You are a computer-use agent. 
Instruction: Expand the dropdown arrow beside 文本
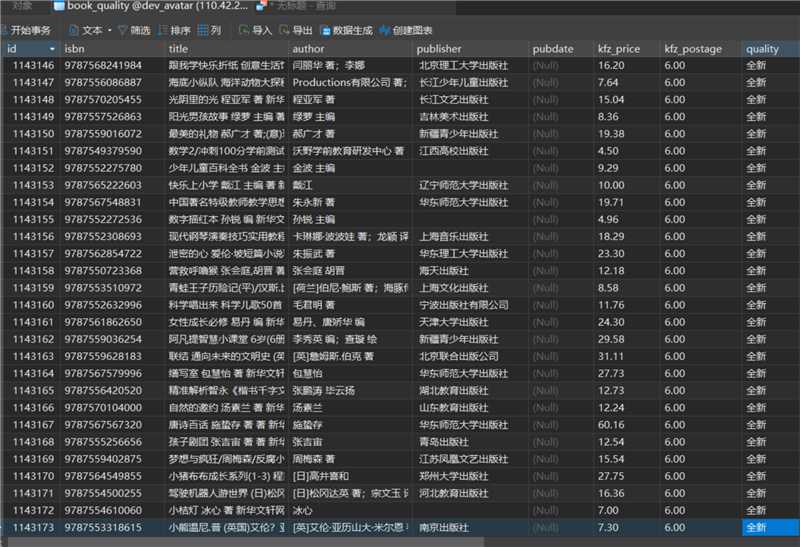click(109, 31)
